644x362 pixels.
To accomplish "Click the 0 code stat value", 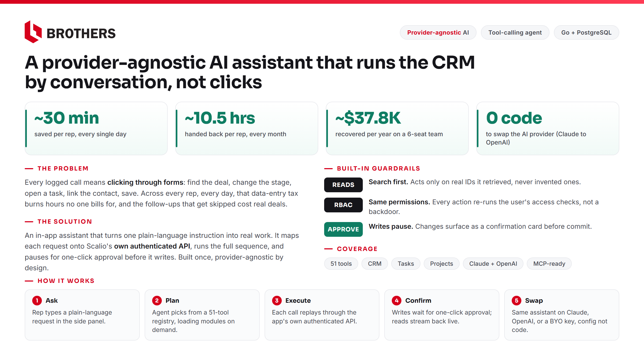I will 514,118.
